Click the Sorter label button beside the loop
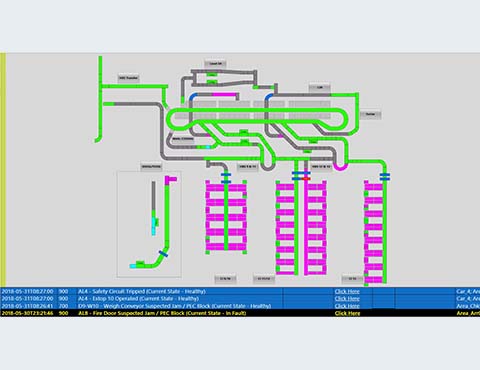The height and width of the screenshot is (370, 480). tap(370, 114)
